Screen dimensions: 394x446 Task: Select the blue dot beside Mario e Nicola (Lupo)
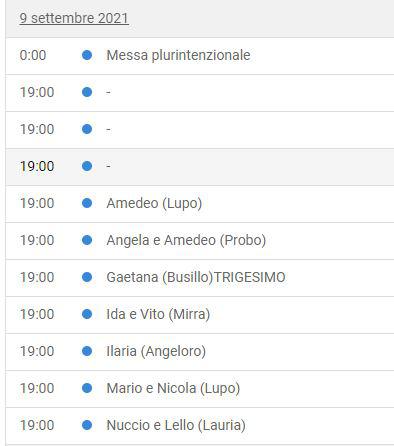[87, 388]
